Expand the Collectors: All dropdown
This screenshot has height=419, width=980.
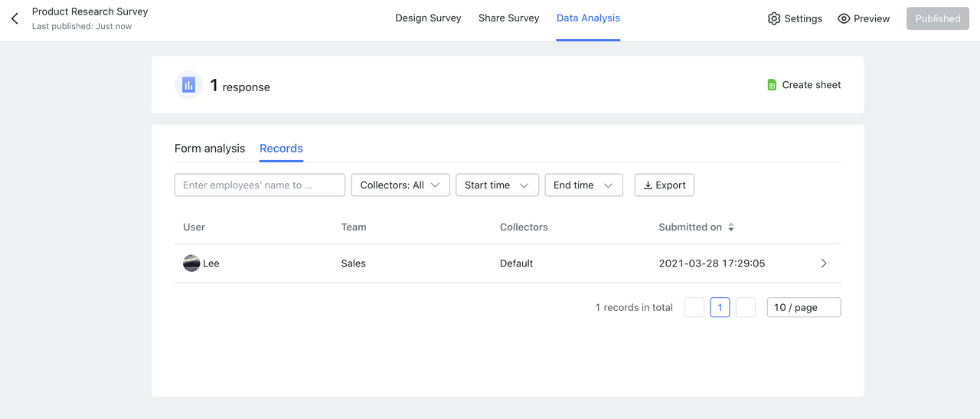400,185
